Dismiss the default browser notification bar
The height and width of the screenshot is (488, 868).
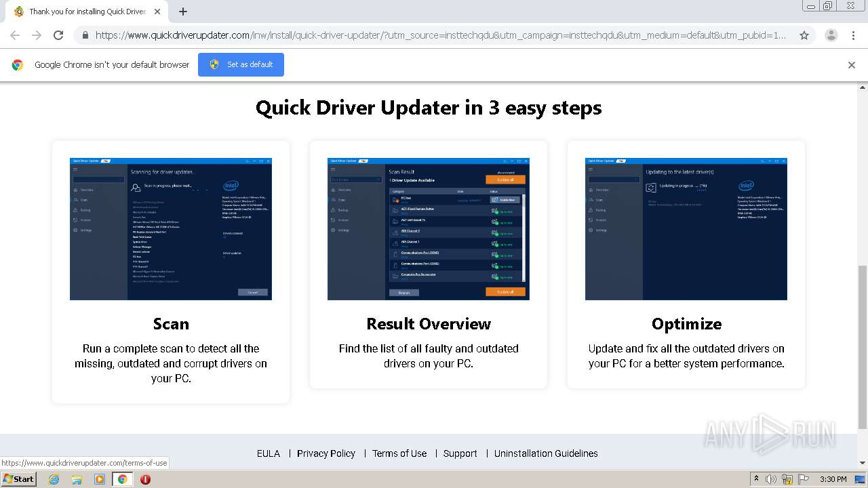(852, 65)
